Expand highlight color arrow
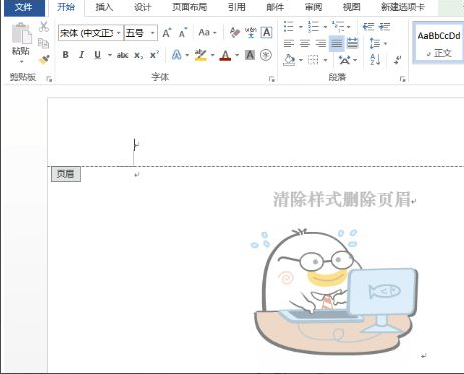464x374 pixels. click(x=212, y=55)
